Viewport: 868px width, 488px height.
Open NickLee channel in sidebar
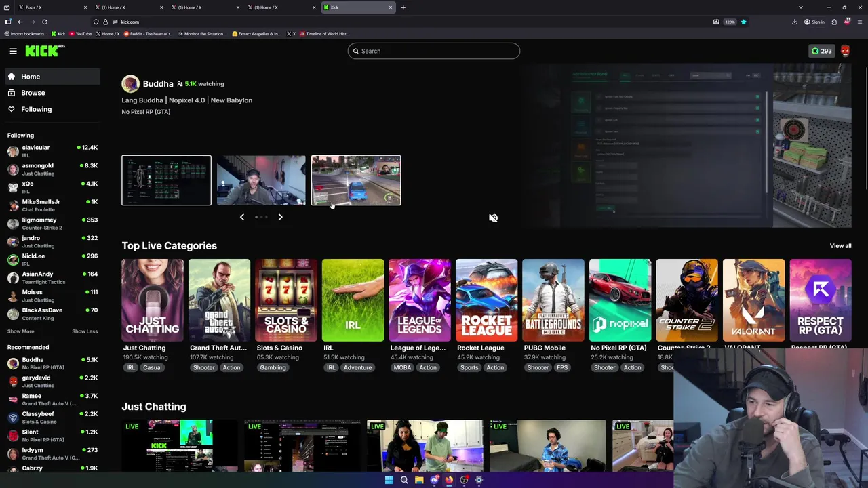pyautogui.click(x=52, y=259)
